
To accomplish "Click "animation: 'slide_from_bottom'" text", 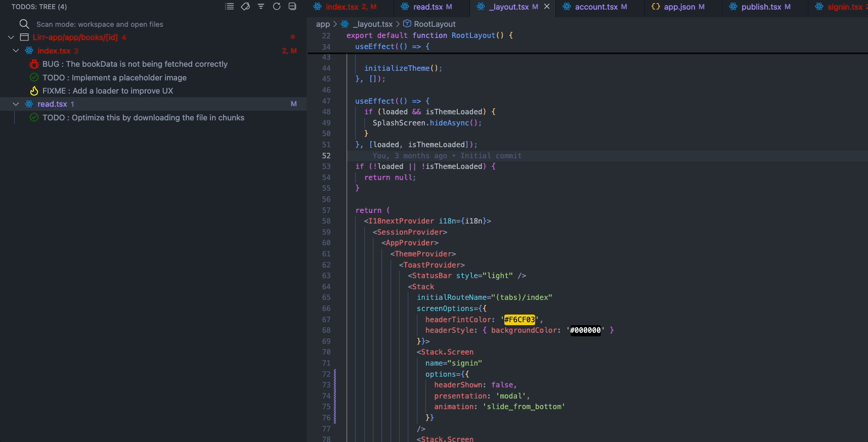I will pyautogui.click(x=500, y=407).
